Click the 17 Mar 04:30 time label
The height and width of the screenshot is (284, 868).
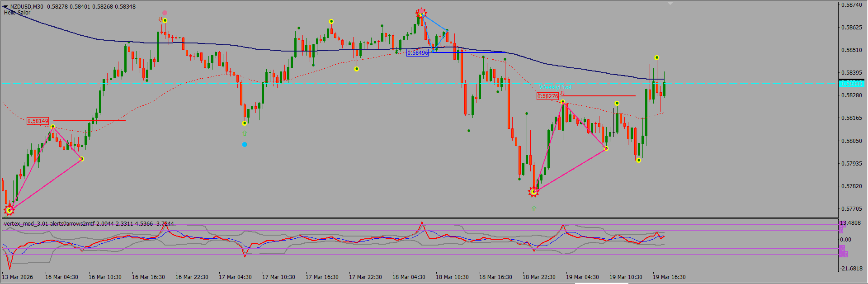click(235, 277)
